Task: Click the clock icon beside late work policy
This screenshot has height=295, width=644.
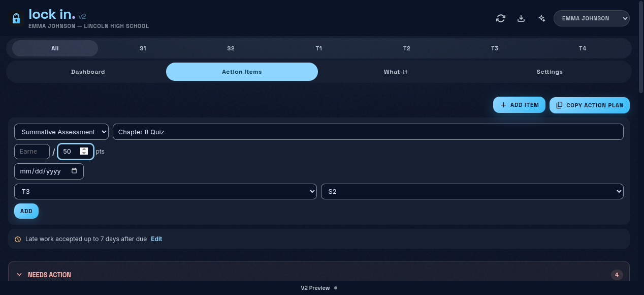Action: 18,239
